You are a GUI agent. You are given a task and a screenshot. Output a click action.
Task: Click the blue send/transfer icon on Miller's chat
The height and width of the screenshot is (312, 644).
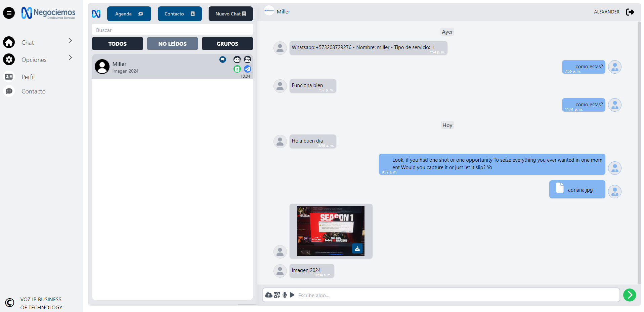tap(248, 69)
